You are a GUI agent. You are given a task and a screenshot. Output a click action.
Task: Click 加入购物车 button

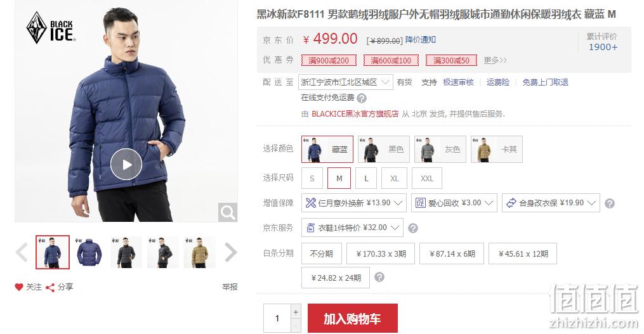352,318
